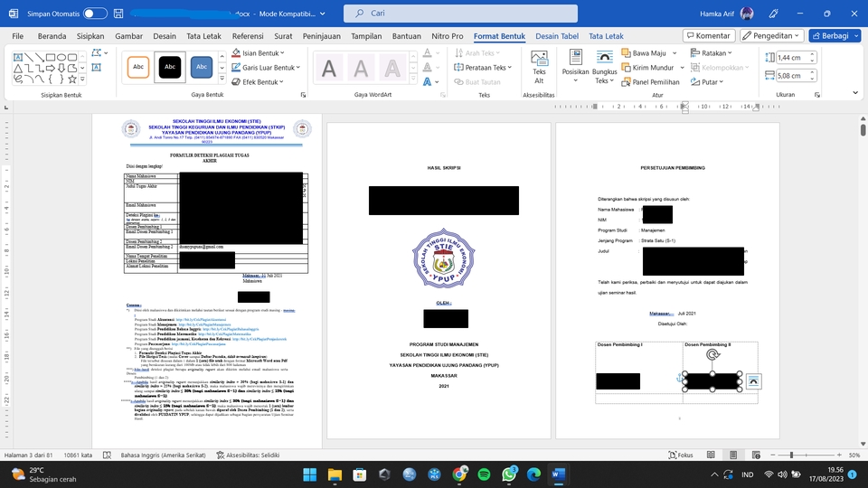The height and width of the screenshot is (488, 868).
Task: Click the vertical scrollbar thumb
Action: coord(863,130)
